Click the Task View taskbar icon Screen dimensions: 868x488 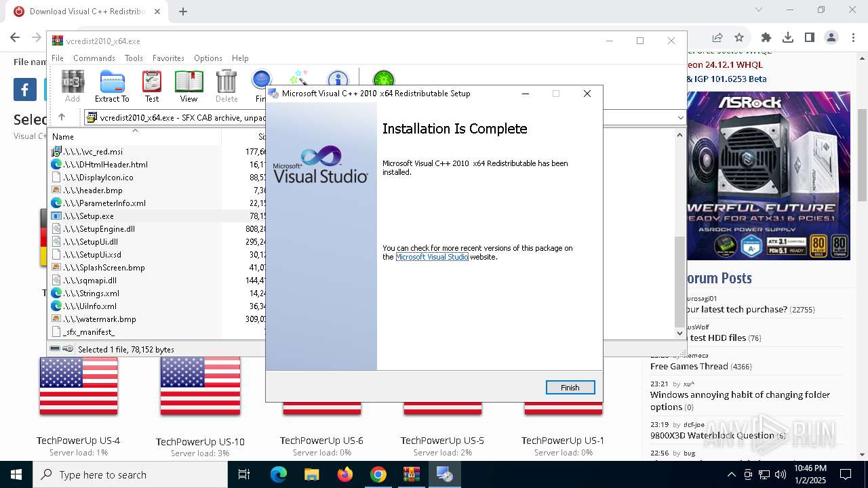[244, 474]
